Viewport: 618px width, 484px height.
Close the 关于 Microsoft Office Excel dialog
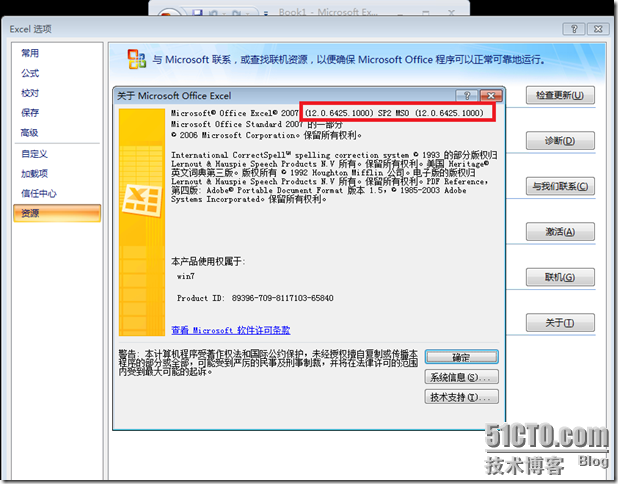(491, 95)
